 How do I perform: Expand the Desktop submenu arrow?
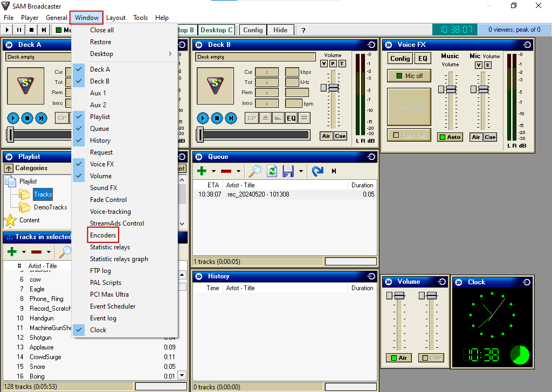pos(170,54)
